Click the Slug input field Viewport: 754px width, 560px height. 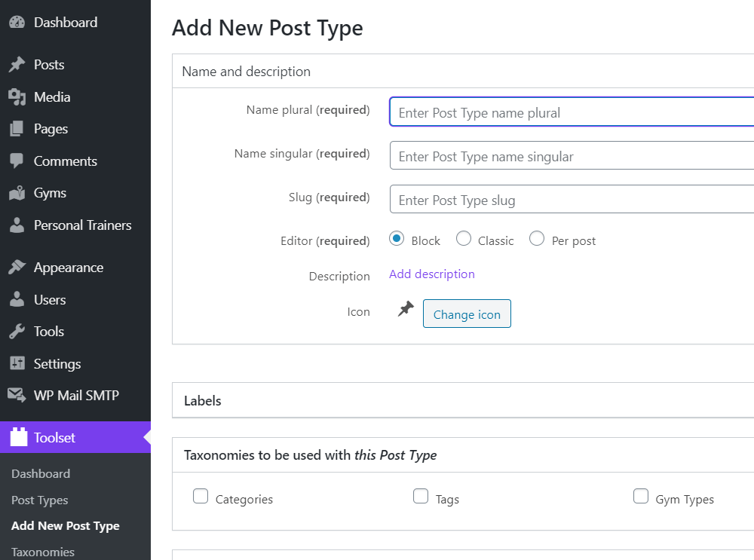pos(572,200)
